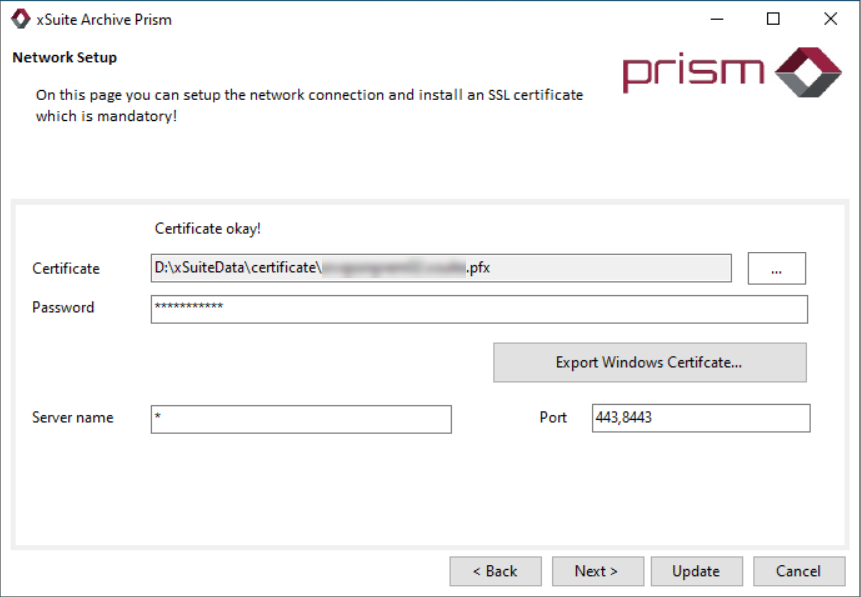The height and width of the screenshot is (597, 861).
Task: Click the Port label text
Action: [x=553, y=417]
